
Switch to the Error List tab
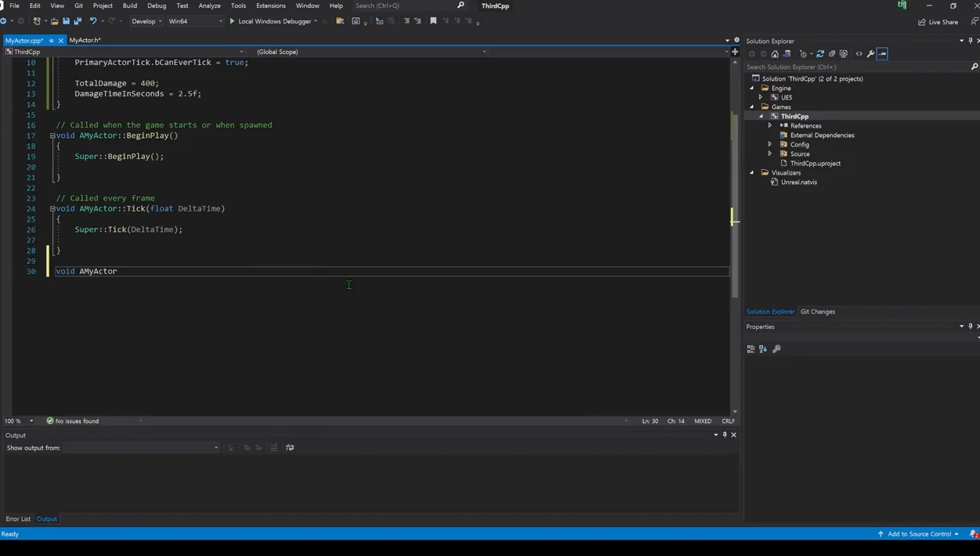coord(18,519)
